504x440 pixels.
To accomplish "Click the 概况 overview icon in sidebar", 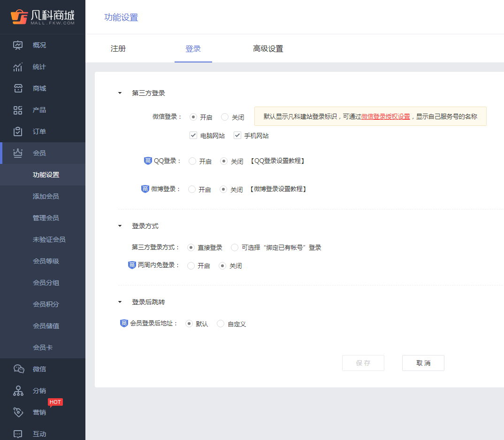I will (18, 46).
